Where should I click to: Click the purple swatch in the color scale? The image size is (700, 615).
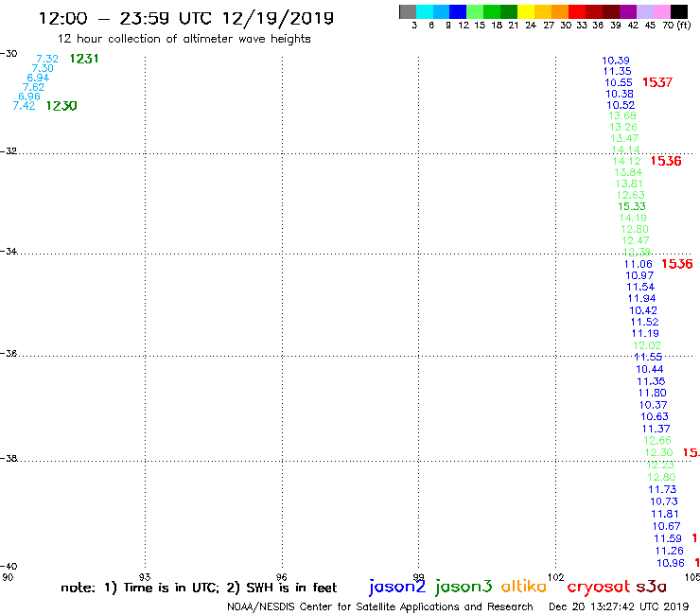(x=628, y=11)
